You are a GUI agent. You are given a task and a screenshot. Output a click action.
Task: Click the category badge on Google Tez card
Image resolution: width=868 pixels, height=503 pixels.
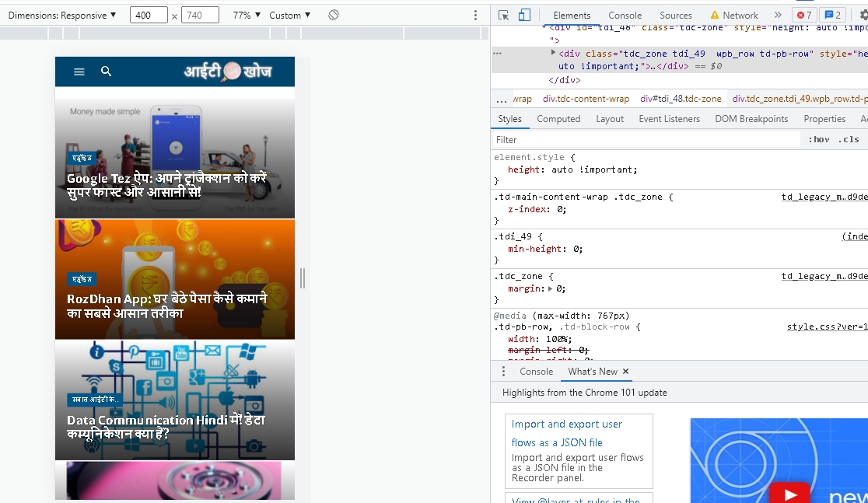click(x=82, y=158)
